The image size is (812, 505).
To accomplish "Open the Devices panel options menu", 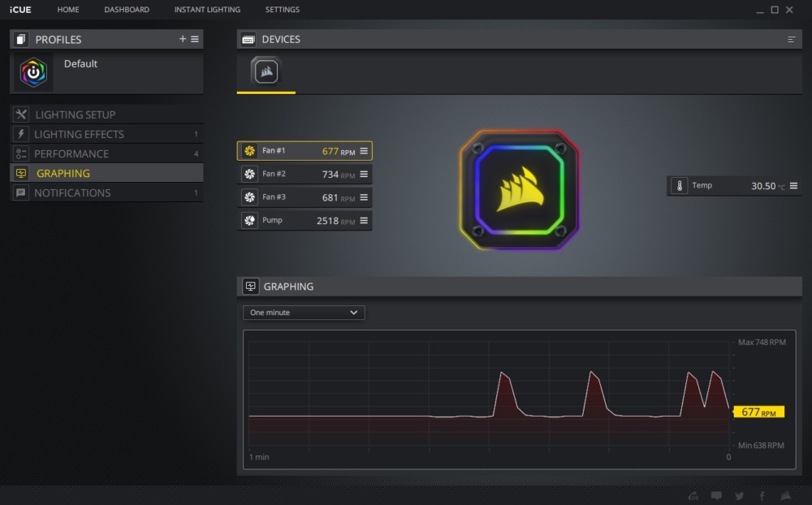I will pyautogui.click(x=791, y=39).
